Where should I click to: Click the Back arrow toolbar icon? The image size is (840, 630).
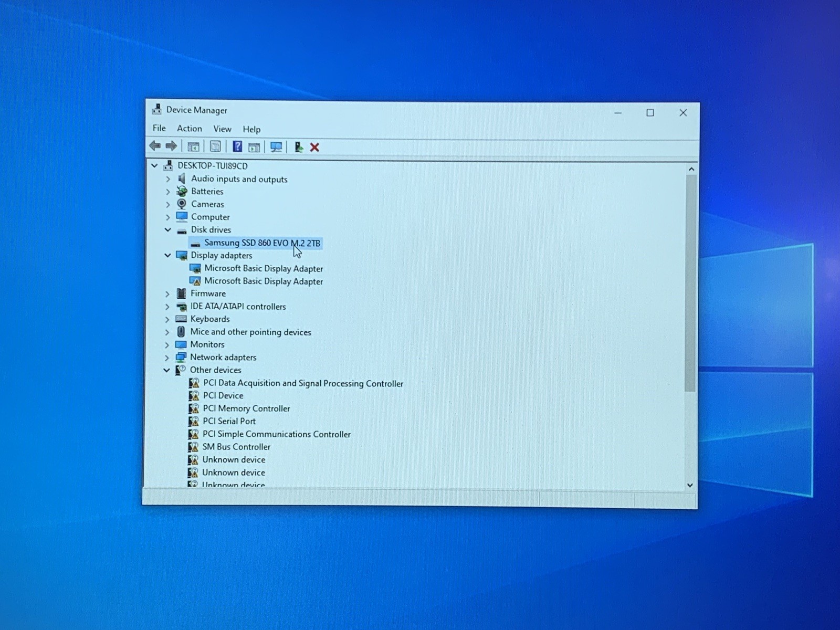[155, 146]
